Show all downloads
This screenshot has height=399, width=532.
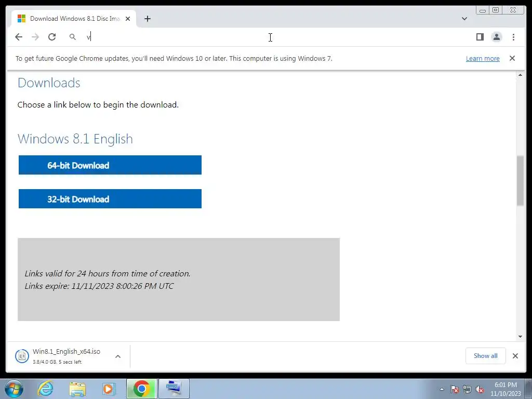486,355
